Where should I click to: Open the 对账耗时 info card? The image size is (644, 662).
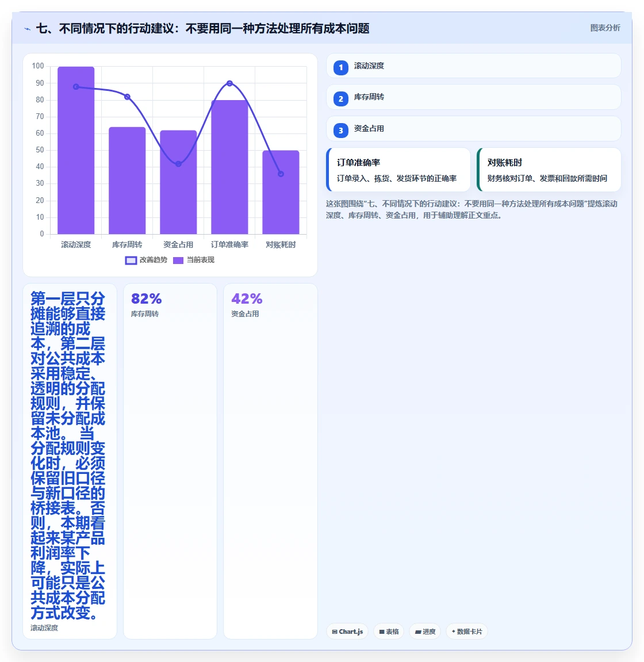(x=549, y=170)
